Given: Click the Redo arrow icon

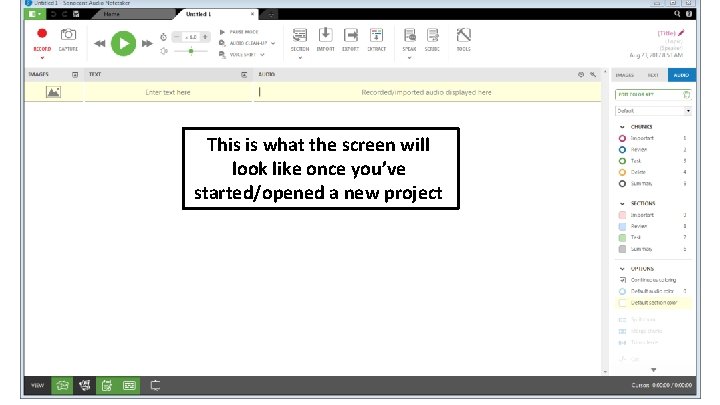Looking at the screenshot, I should click(64, 14).
